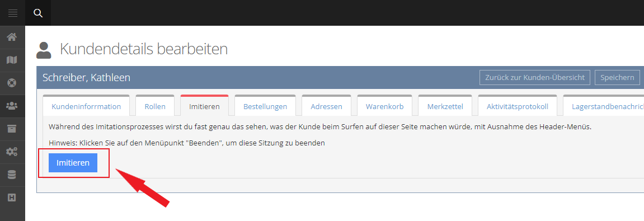Open the home icon in sidebar

coord(12,37)
